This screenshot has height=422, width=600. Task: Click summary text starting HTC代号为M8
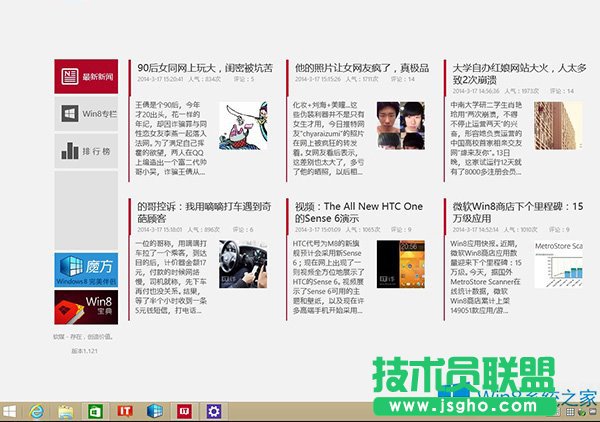pyautogui.click(x=329, y=277)
